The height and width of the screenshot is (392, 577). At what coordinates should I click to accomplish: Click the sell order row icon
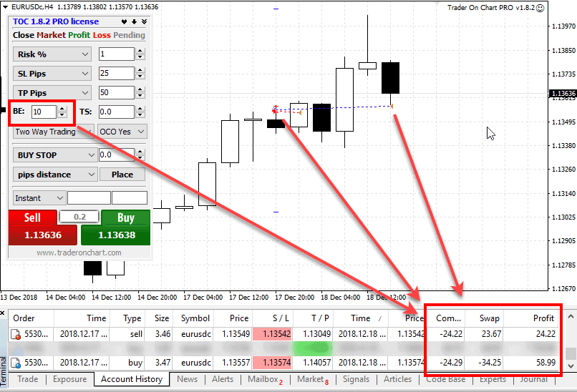[16, 334]
